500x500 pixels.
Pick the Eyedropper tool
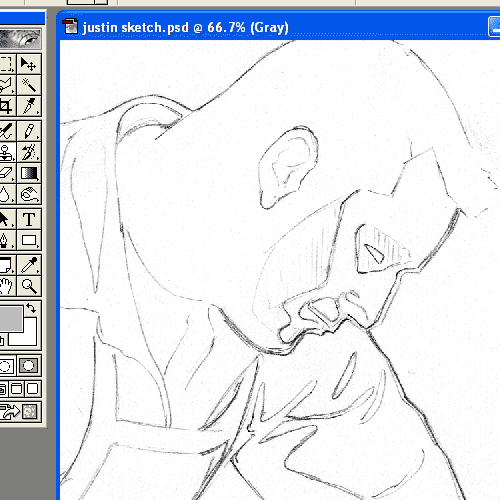[29, 265]
